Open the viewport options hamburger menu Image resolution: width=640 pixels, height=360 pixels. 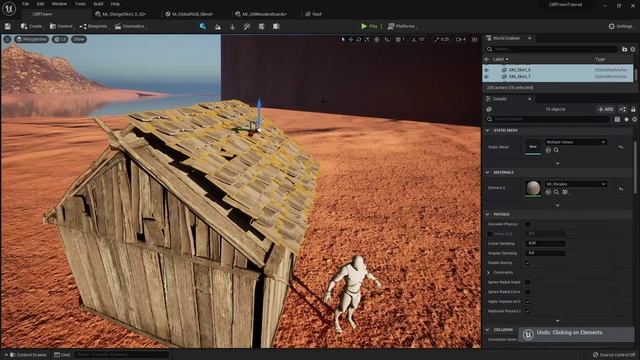(7, 40)
